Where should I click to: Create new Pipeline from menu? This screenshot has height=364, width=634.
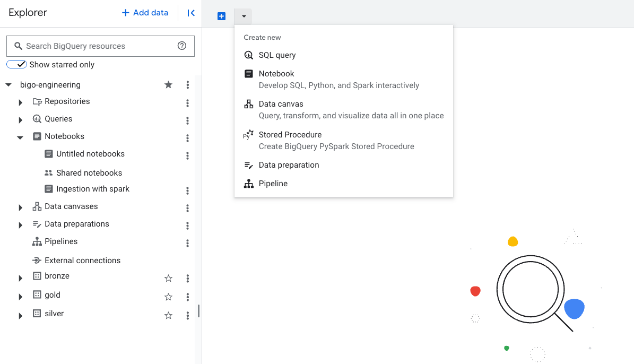click(344, 184)
